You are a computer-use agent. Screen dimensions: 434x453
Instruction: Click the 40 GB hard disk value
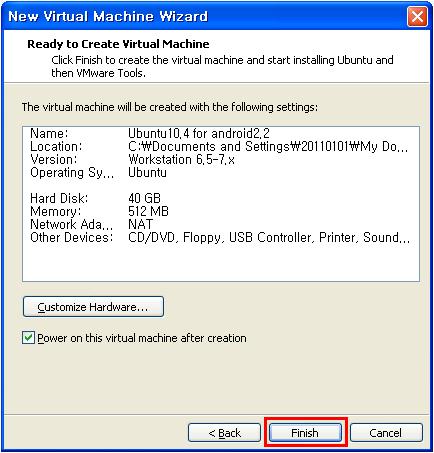144,198
